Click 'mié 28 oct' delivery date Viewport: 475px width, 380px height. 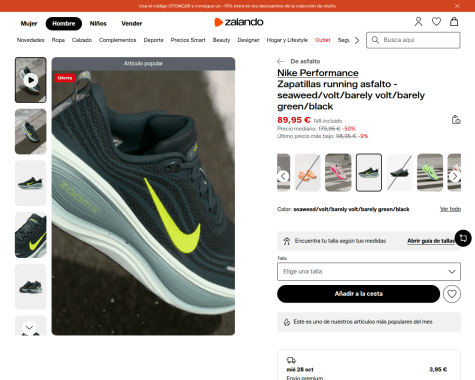[x=300, y=369]
